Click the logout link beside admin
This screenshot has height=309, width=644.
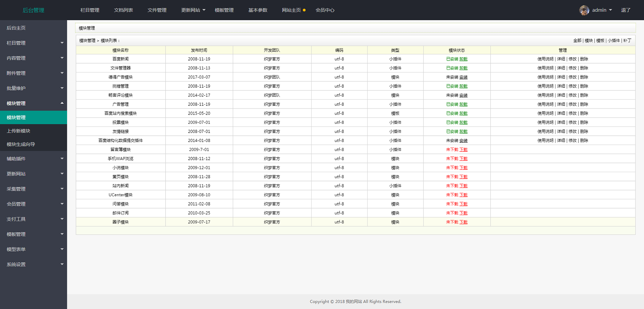point(626,10)
